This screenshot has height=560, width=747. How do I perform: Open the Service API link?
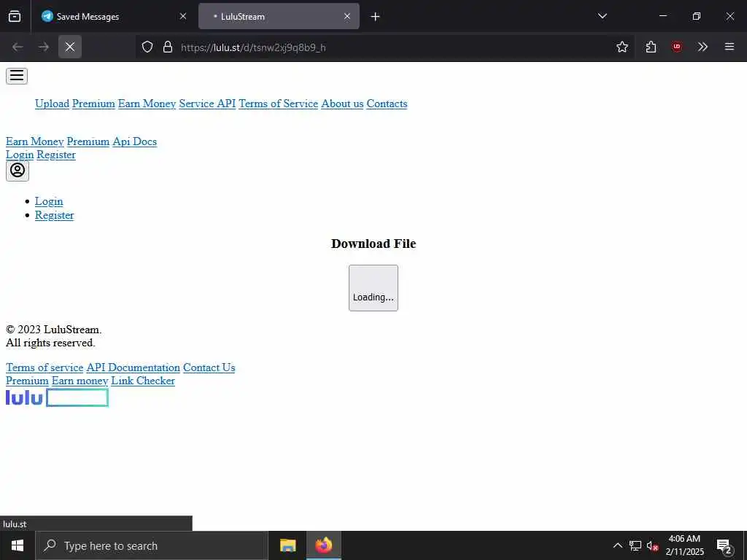pyautogui.click(x=207, y=104)
